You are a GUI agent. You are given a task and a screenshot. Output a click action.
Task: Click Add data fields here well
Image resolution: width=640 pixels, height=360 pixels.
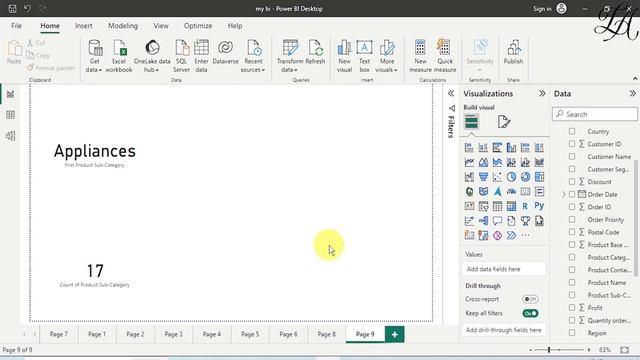[x=504, y=269]
